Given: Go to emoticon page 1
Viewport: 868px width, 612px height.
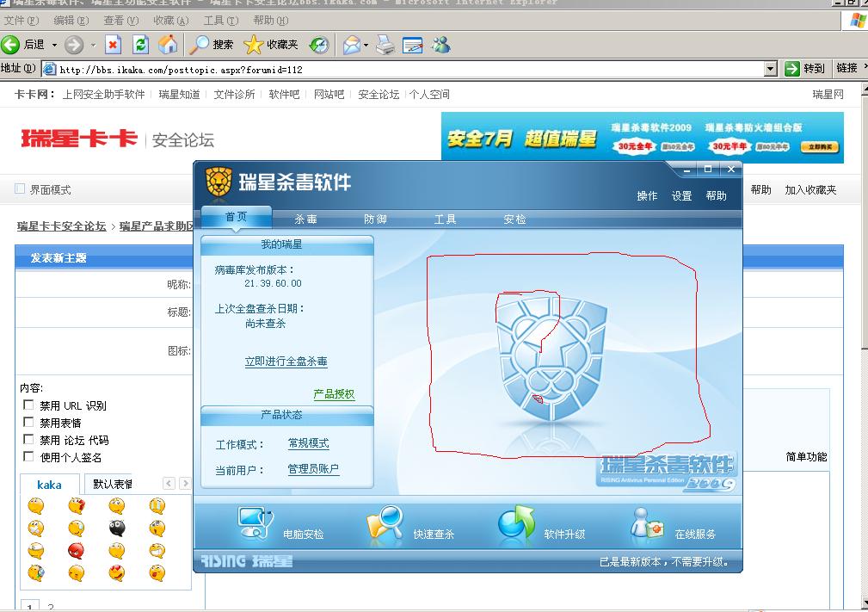Looking at the screenshot, I should pos(30,607).
